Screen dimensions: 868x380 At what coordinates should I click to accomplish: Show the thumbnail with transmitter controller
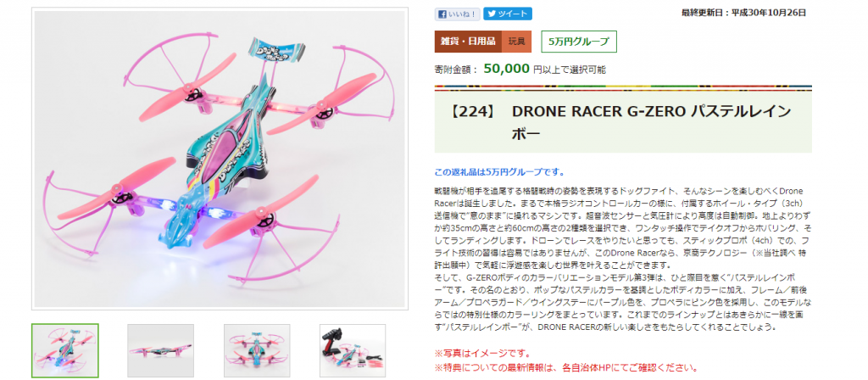[353, 350]
